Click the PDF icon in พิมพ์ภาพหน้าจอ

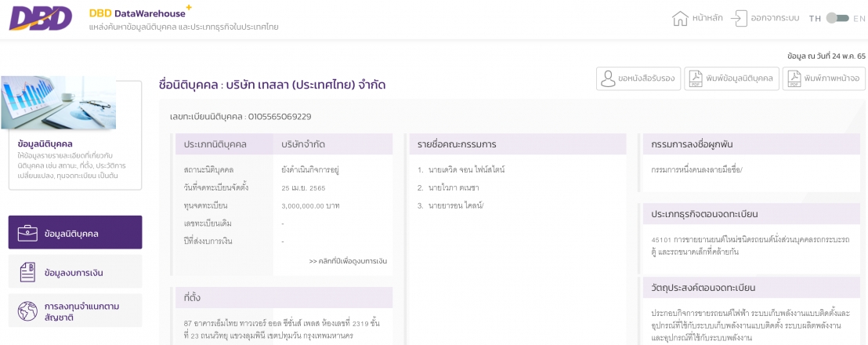click(794, 78)
